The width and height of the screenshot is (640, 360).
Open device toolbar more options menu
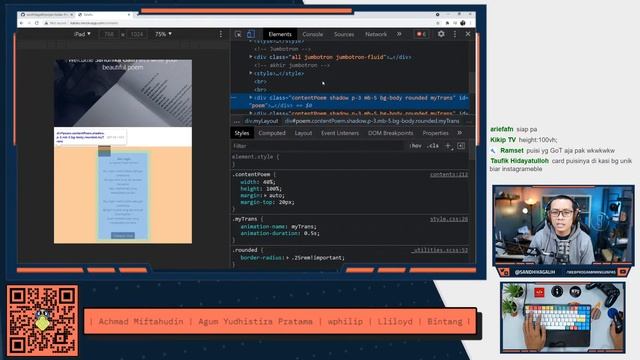pos(221,34)
